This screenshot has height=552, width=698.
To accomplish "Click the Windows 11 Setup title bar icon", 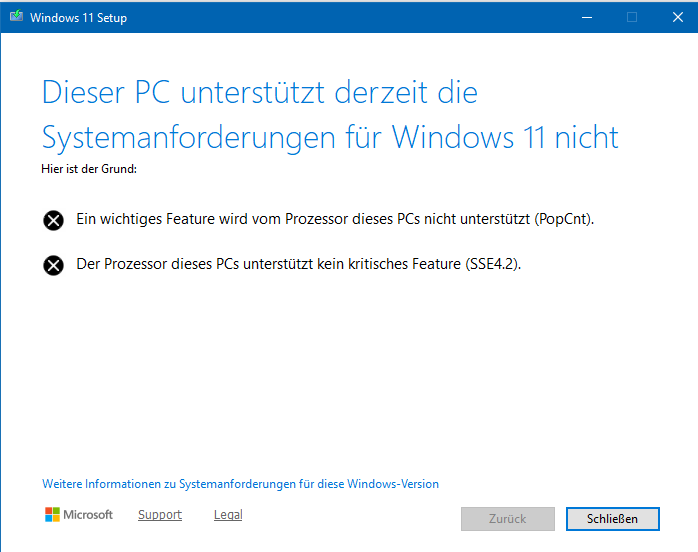I will (x=16, y=17).
